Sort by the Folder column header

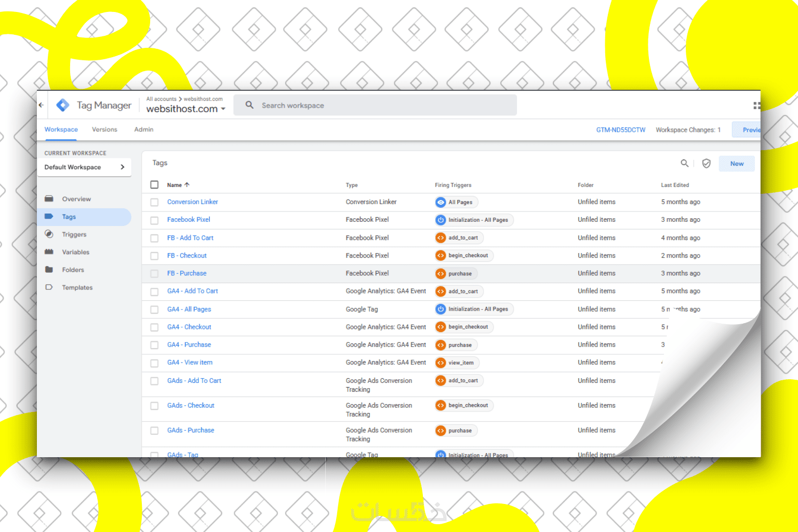pos(586,185)
